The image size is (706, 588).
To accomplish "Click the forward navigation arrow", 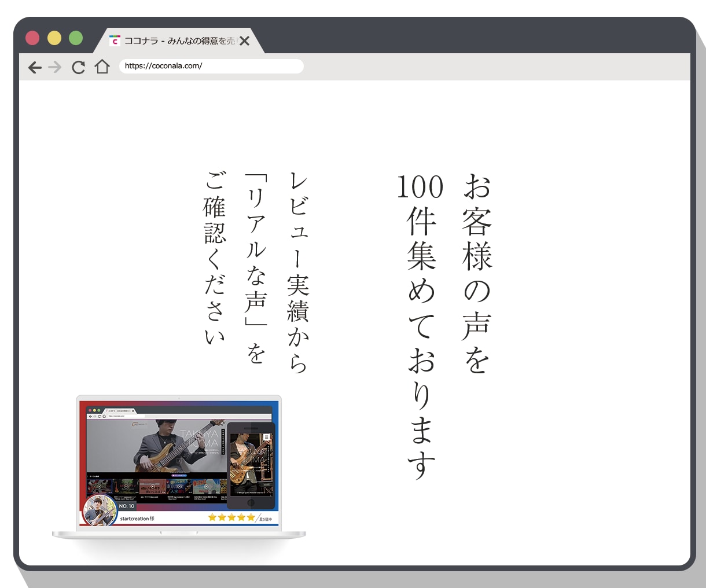I will click(x=55, y=67).
